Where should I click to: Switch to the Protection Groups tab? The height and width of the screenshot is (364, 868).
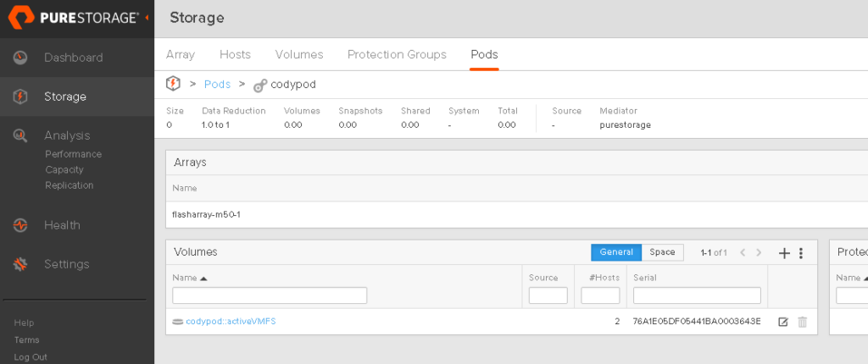coord(397,55)
